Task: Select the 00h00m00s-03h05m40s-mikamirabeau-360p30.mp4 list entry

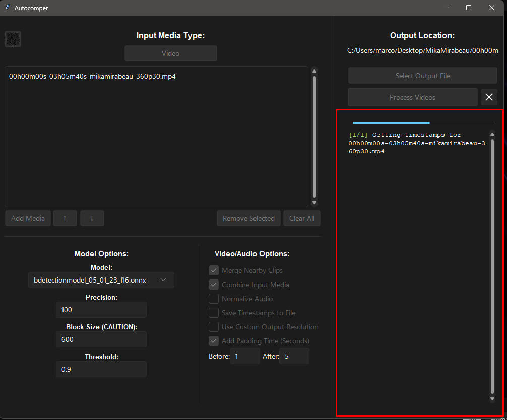Action: pyautogui.click(x=92, y=77)
